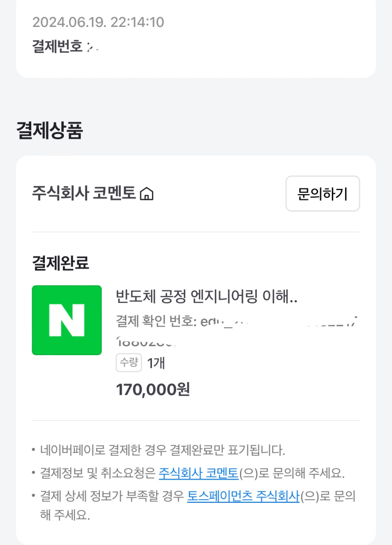The image size is (392, 545).
Task: Tap the 1개 quantity value
Action: click(156, 363)
